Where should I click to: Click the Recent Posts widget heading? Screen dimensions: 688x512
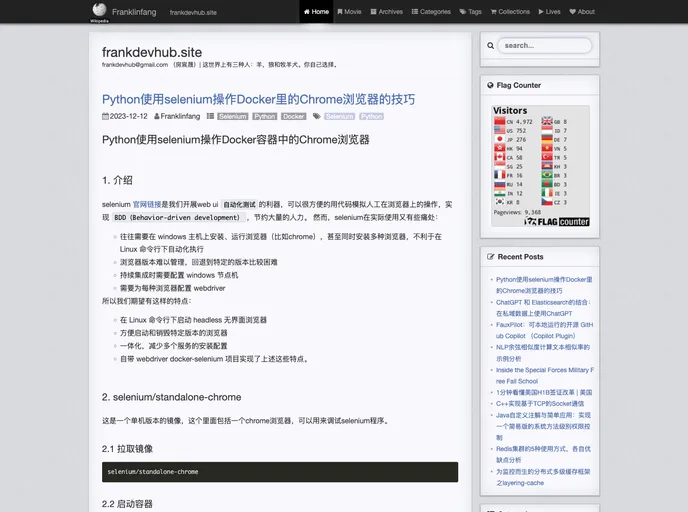click(520, 257)
